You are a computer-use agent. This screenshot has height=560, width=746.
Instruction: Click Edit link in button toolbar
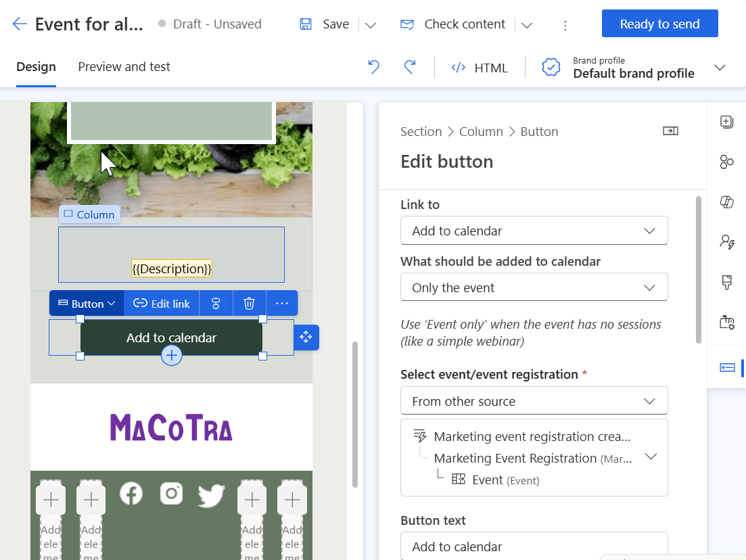tap(162, 304)
